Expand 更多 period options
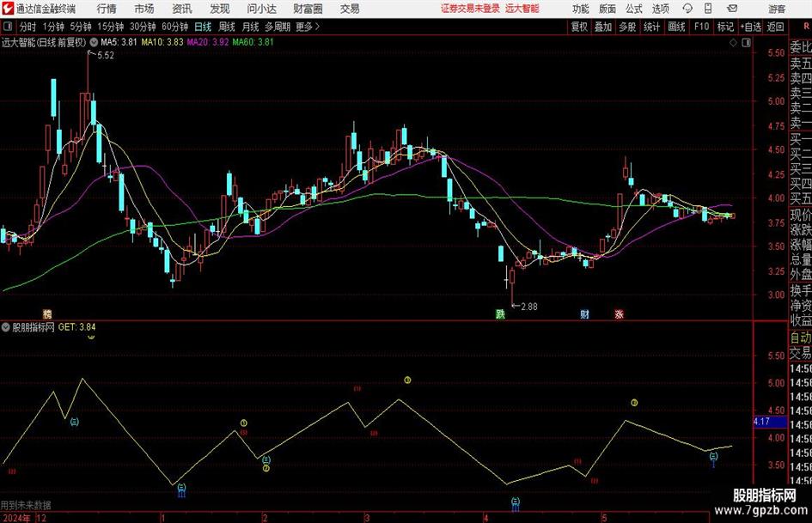This screenshot has height=523, width=812. 308,27
